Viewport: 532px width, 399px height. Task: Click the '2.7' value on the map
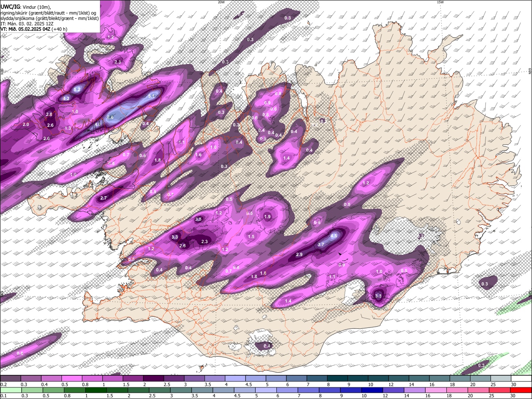pyautogui.click(x=103, y=198)
